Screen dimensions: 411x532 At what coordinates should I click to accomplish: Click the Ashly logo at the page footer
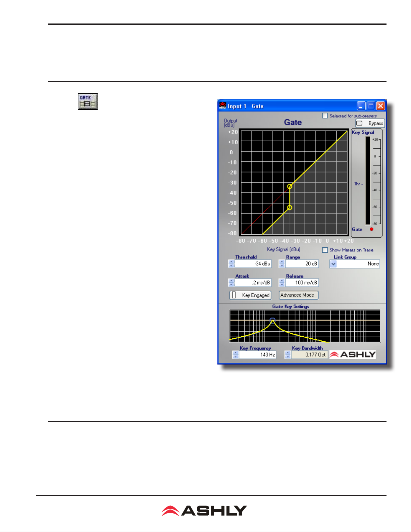[204, 511]
